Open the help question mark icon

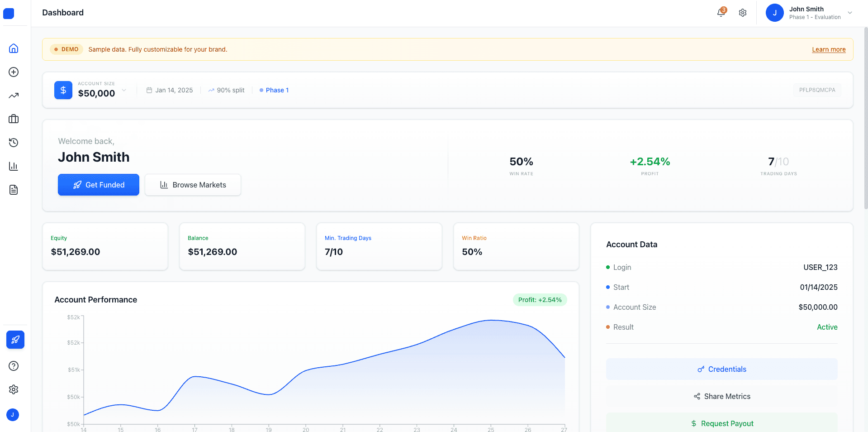(x=14, y=366)
